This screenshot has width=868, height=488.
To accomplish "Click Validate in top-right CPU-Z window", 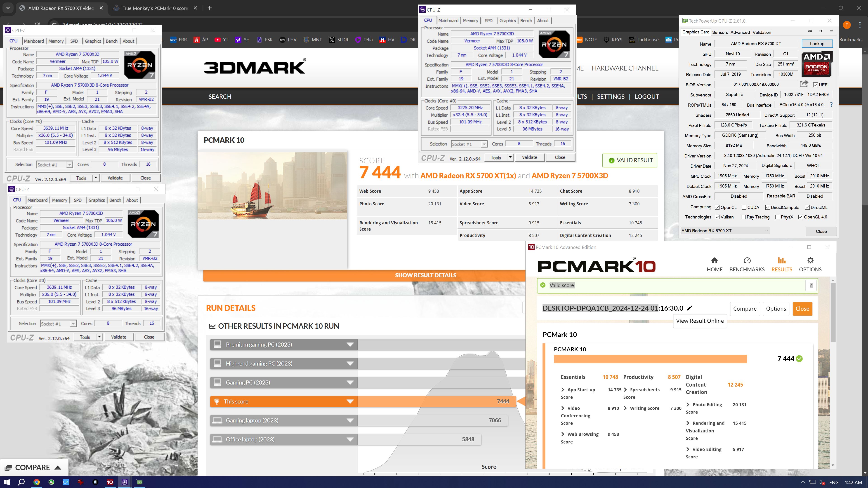I will [529, 157].
